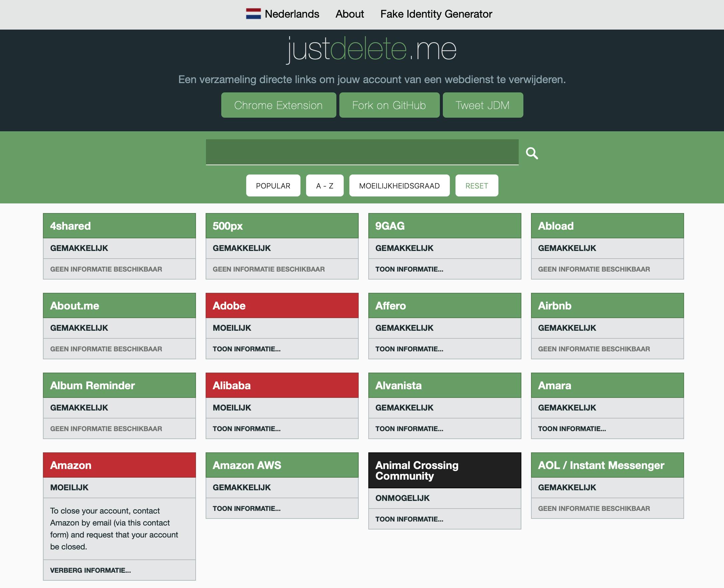Focus the service search input field
The width and height of the screenshot is (724, 588).
click(x=362, y=152)
